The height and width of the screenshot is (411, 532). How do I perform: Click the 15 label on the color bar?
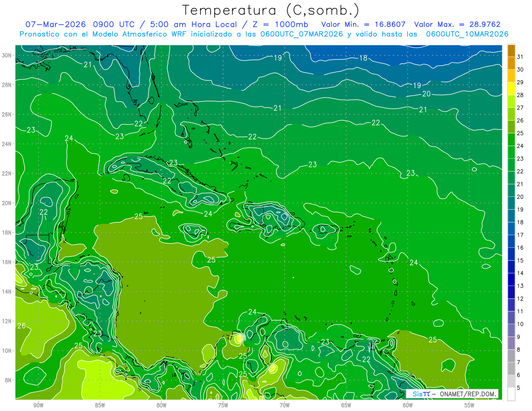520,261
